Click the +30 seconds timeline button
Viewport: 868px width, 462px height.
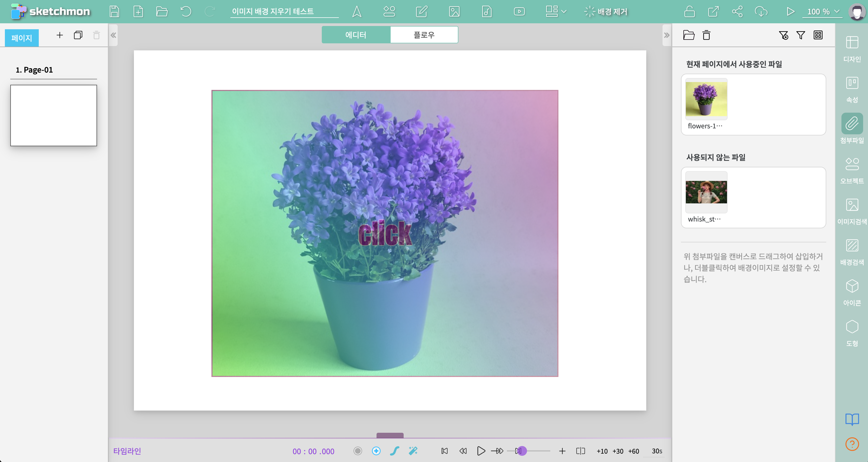(x=618, y=451)
